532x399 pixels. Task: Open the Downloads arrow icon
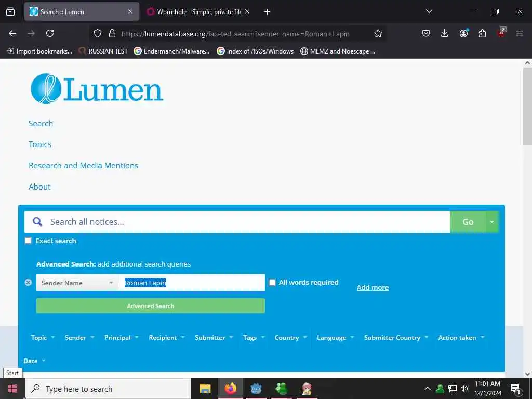point(445,33)
